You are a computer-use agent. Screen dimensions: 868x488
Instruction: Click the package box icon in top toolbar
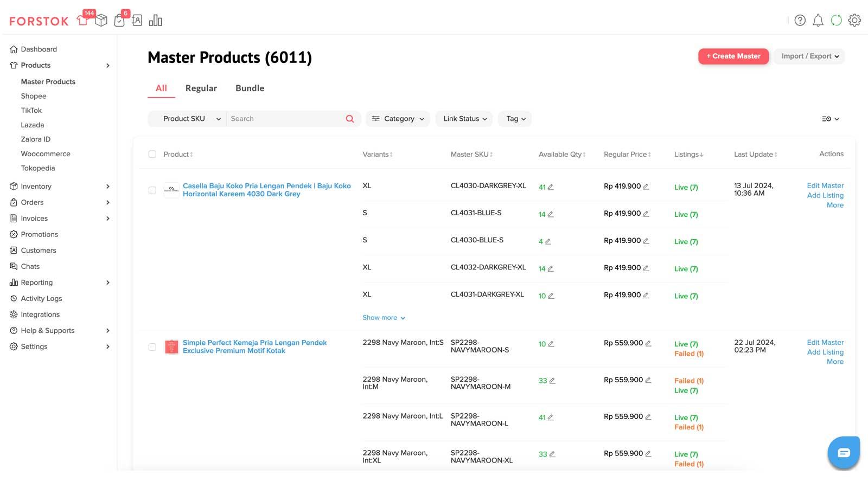coord(101,21)
